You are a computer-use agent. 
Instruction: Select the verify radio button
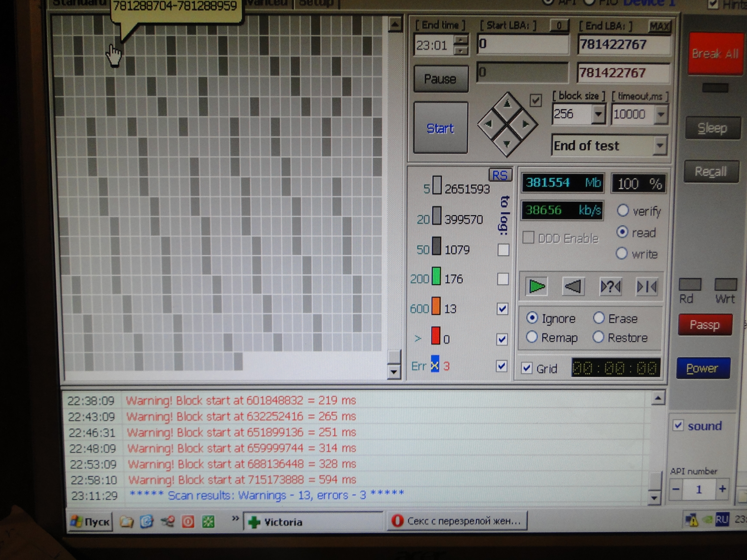click(623, 211)
